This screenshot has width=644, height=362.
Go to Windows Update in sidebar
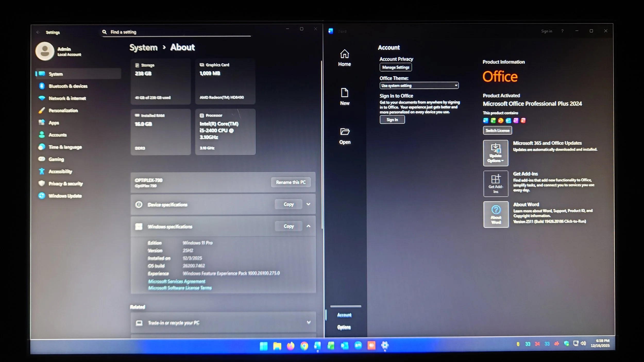coord(65,196)
